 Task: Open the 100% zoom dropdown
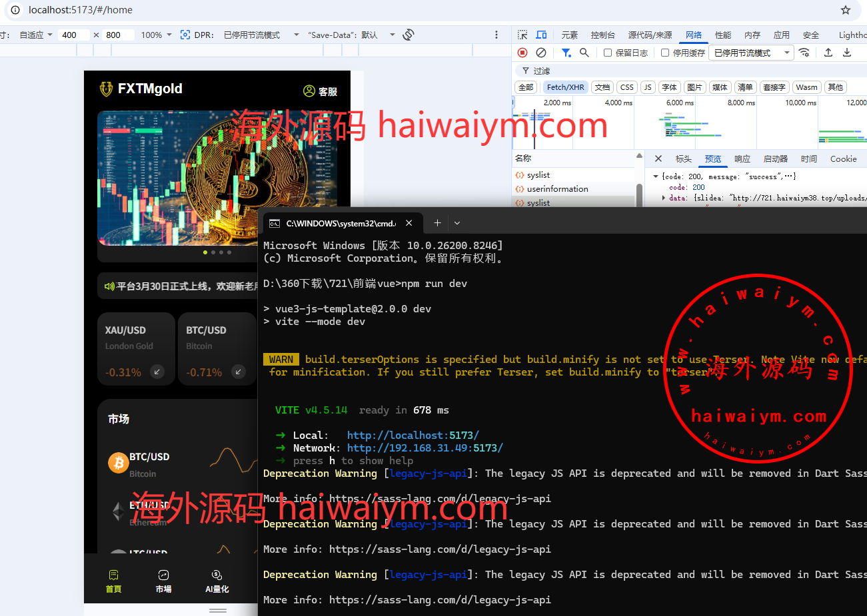click(x=156, y=35)
